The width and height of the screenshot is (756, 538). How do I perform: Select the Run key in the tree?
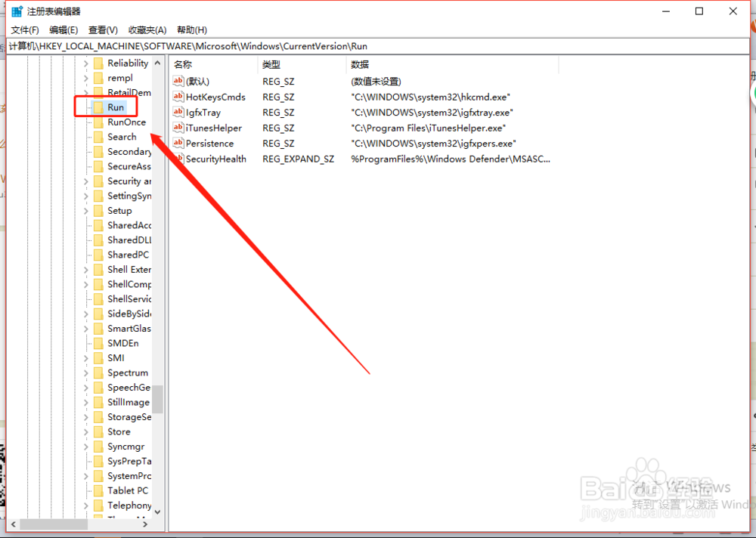click(x=116, y=107)
